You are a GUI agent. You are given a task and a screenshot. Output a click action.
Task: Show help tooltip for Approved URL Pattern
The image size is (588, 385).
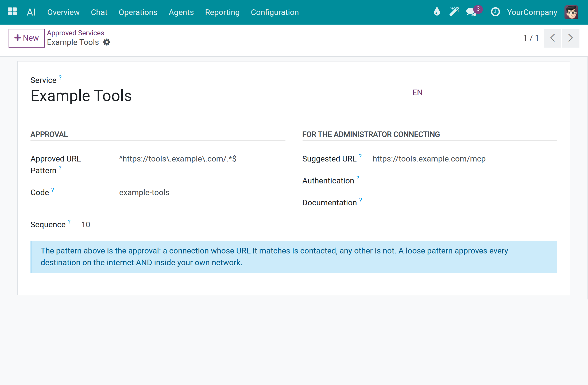60,168
